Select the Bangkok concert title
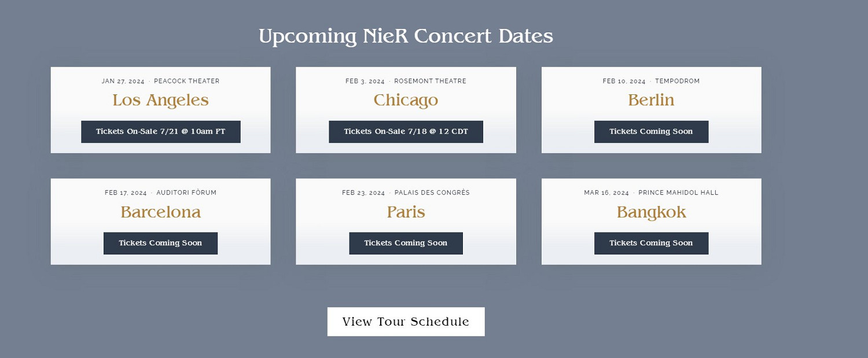Screen dimensions: 868x358 pyautogui.click(x=651, y=212)
